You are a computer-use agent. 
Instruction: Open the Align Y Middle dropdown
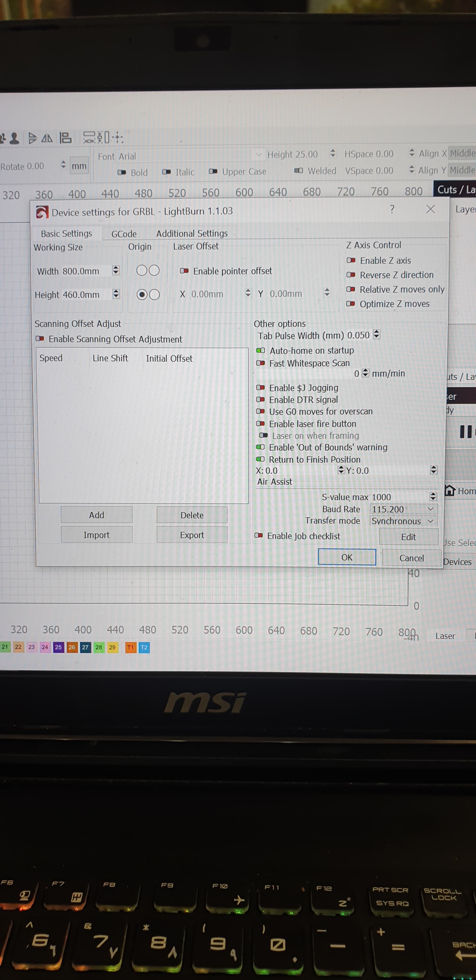pos(462,170)
